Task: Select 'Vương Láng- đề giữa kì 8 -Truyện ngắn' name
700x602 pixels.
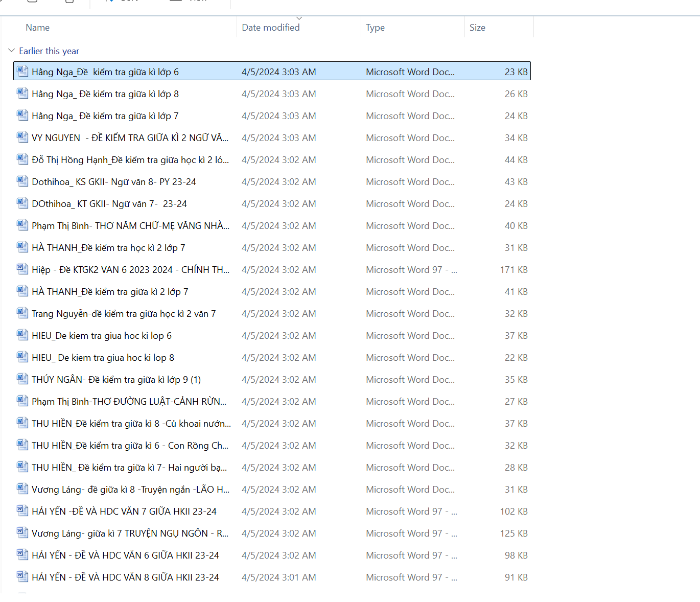Action: click(x=130, y=490)
